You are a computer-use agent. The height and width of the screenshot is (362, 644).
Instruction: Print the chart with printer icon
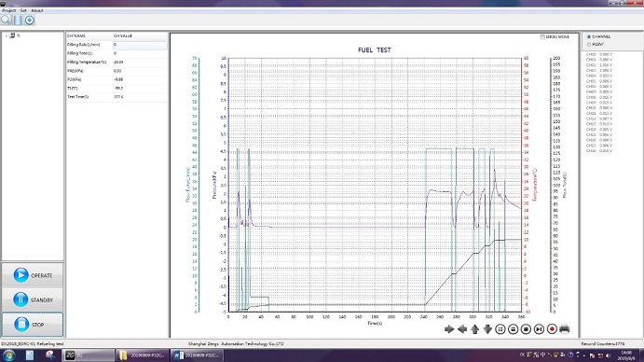point(565,329)
